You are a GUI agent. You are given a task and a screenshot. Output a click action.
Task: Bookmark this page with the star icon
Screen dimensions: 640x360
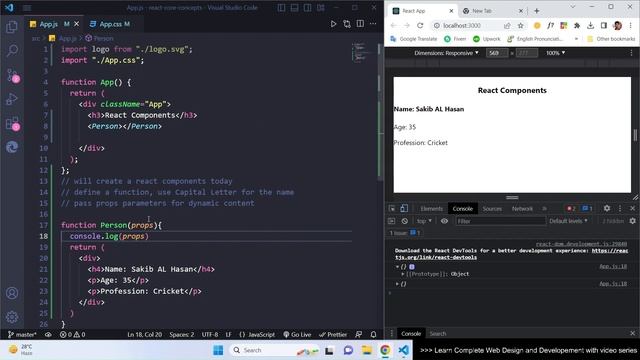click(520, 25)
